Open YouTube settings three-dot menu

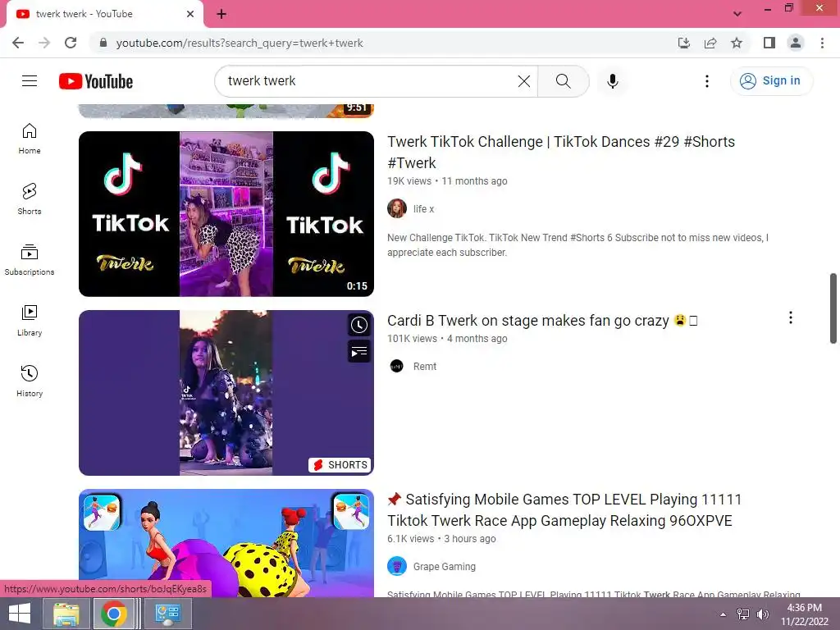tap(706, 81)
